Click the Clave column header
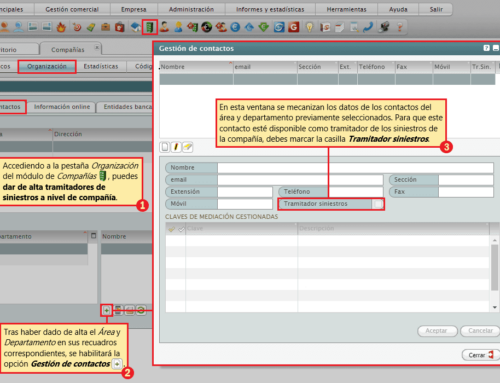The width and height of the screenshot is (500, 383). [241, 229]
